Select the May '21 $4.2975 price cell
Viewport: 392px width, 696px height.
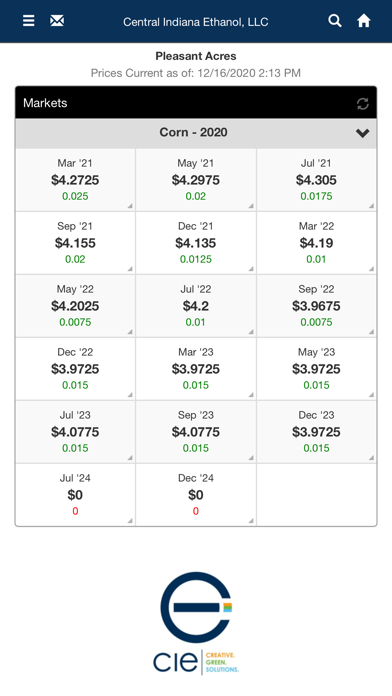(x=196, y=180)
